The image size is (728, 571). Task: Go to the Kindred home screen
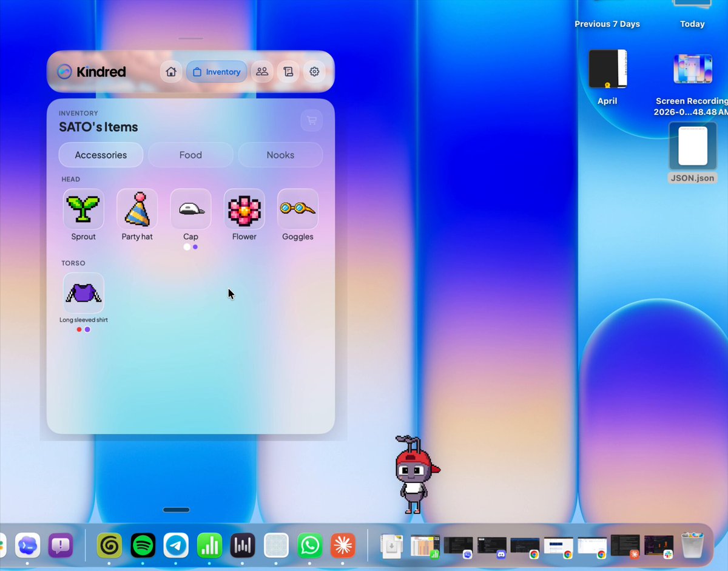tap(171, 72)
